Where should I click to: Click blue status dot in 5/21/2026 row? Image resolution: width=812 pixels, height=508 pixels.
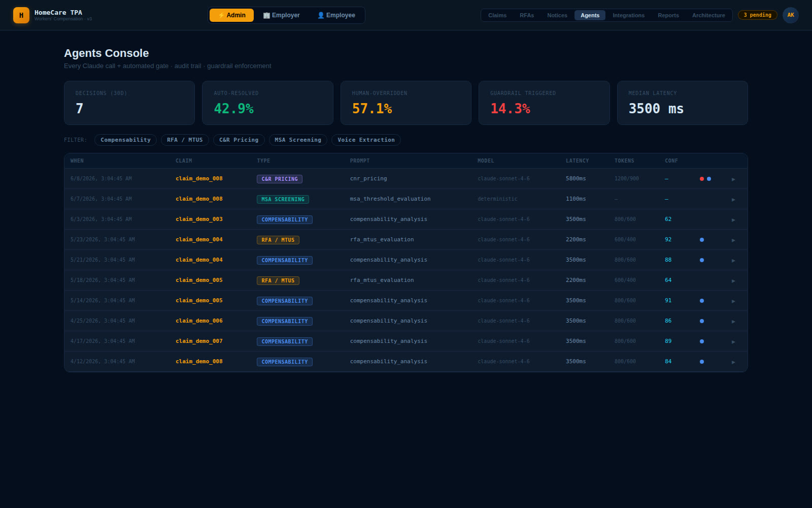[702, 260]
